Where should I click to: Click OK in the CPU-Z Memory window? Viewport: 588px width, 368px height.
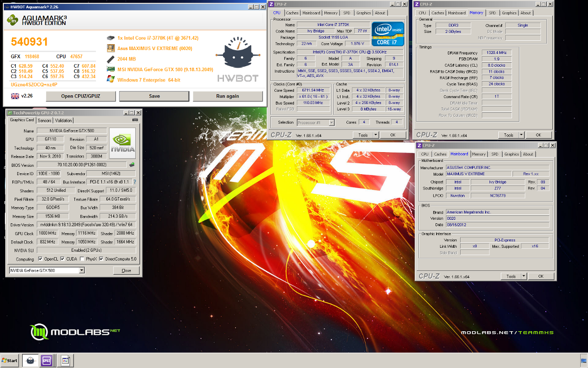pyautogui.click(x=538, y=135)
